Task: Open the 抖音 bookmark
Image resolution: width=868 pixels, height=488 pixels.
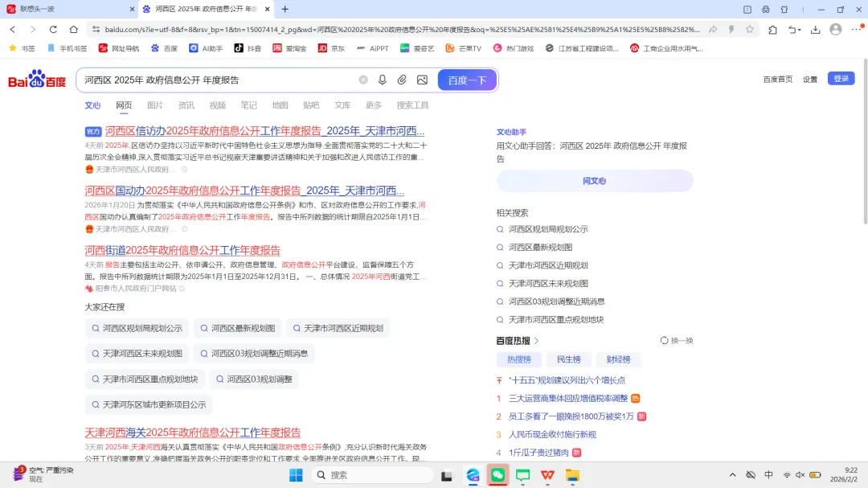Action: (248, 48)
